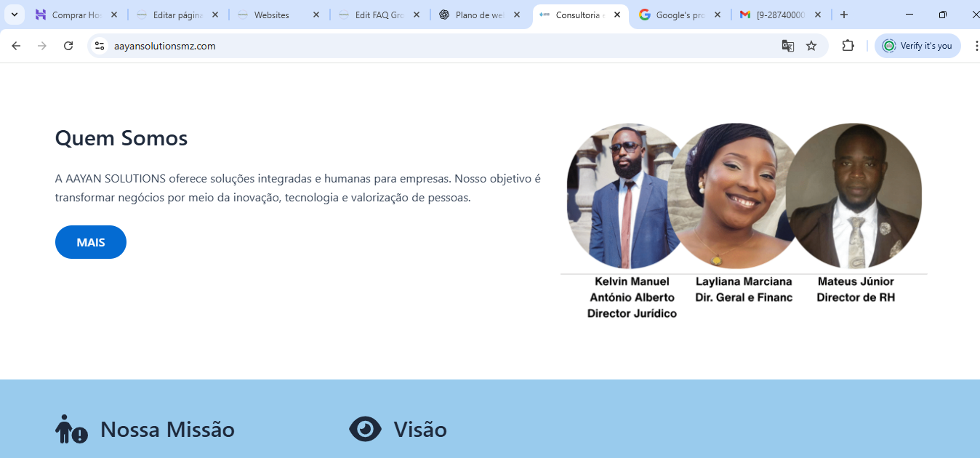Close the Plano de we tab
Screen dimensions: 980x458
coord(517,15)
